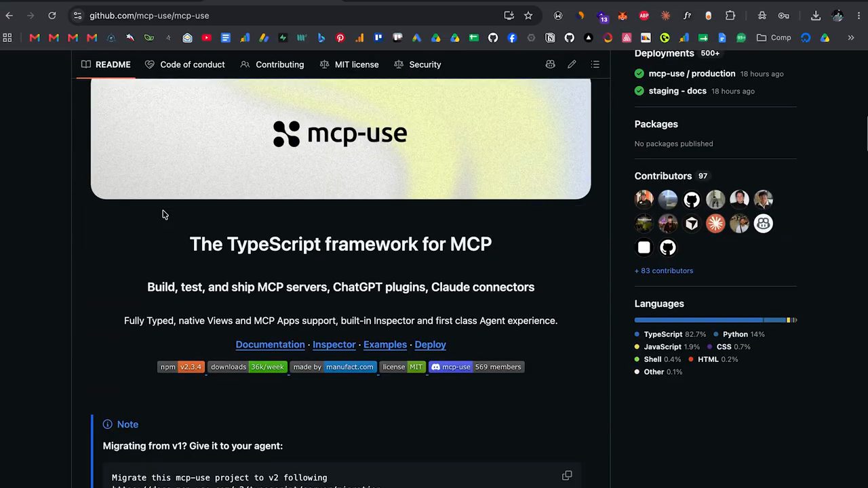The width and height of the screenshot is (868, 488).
Task: Open the apps grid in bookmarks bar
Action: tap(7, 38)
